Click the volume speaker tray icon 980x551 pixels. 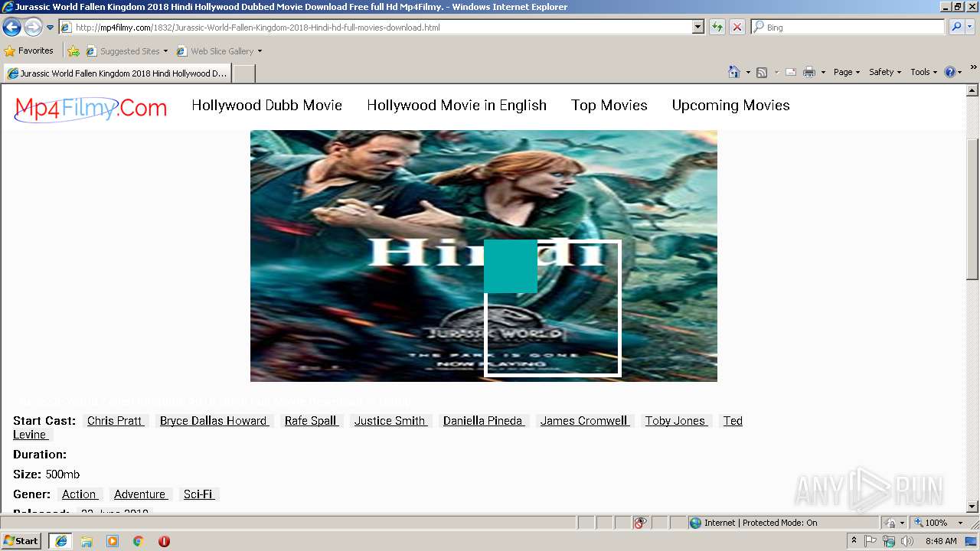point(907,541)
